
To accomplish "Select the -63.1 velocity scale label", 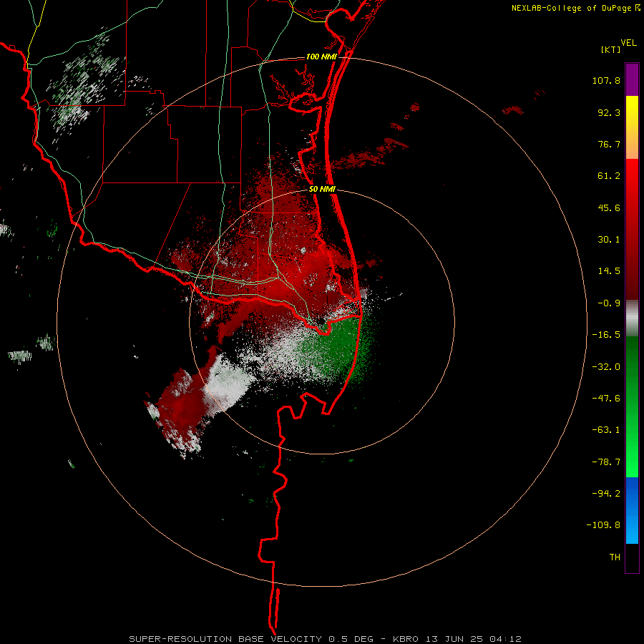I will coord(606,430).
